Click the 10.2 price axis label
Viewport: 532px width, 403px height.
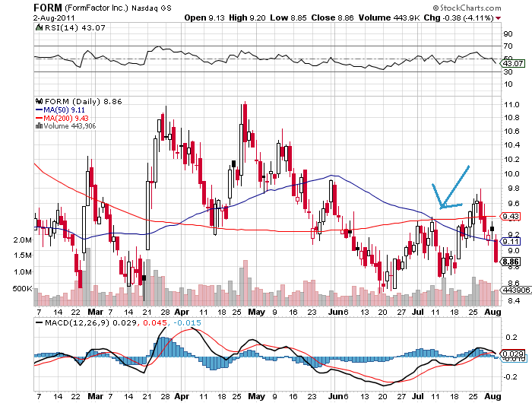pyautogui.click(x=511, y=160)
